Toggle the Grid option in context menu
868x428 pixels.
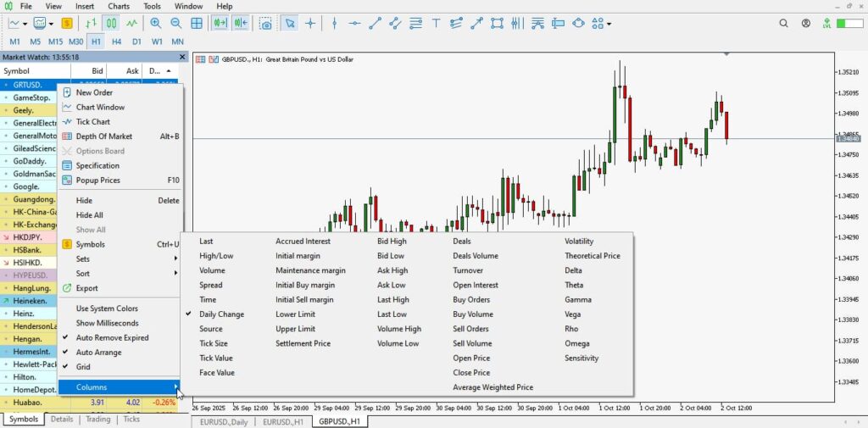(84, 367)
